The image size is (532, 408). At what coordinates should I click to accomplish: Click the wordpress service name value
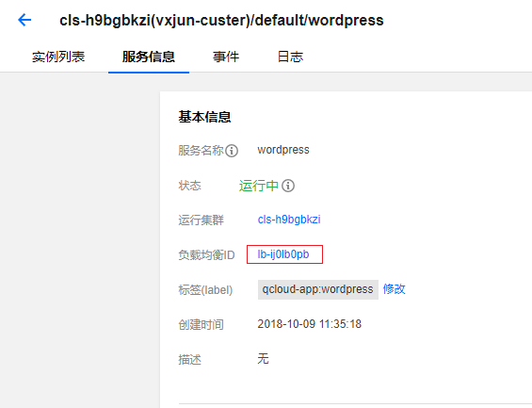[283, 150]
